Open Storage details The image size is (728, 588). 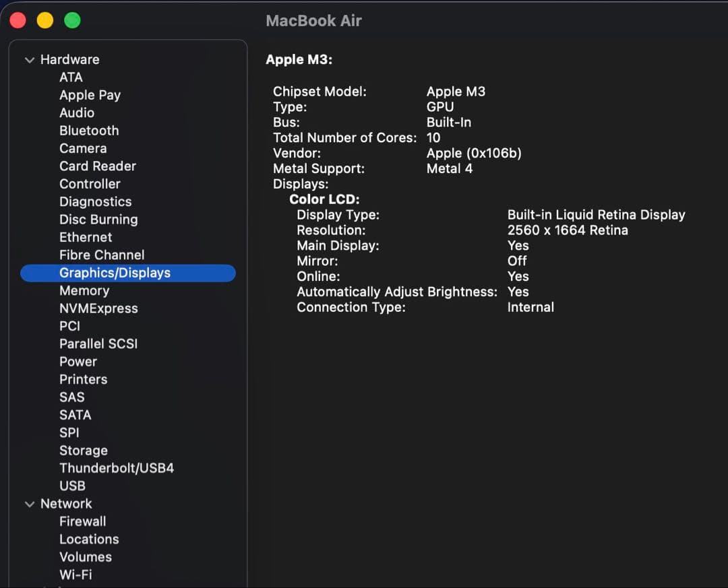tap(84, 451)
